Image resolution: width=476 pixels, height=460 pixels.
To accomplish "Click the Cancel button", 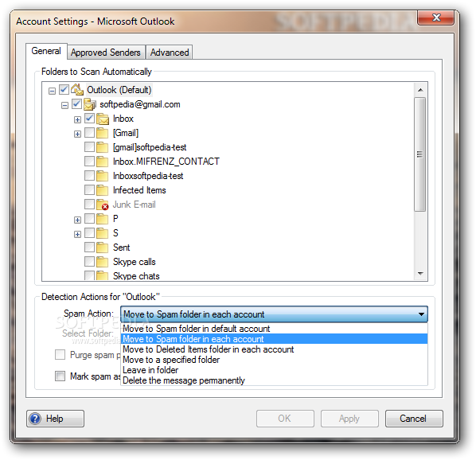I will [414, 419].
